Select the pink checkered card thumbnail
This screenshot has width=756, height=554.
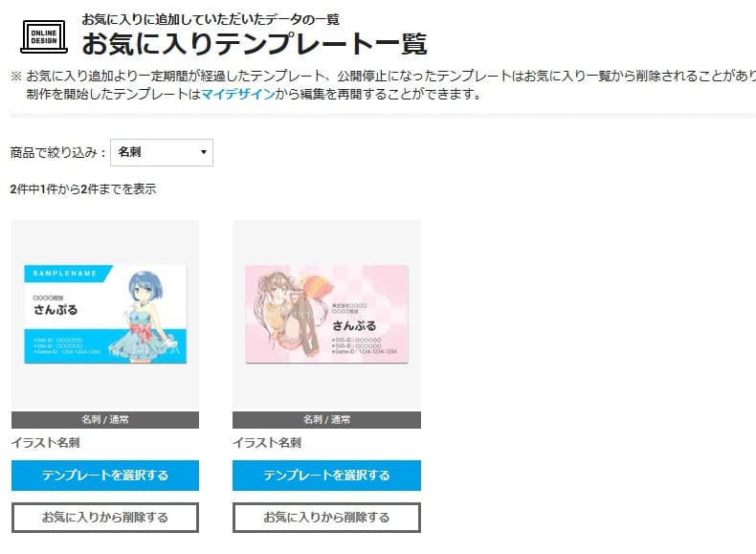click(x=326, y=314)
